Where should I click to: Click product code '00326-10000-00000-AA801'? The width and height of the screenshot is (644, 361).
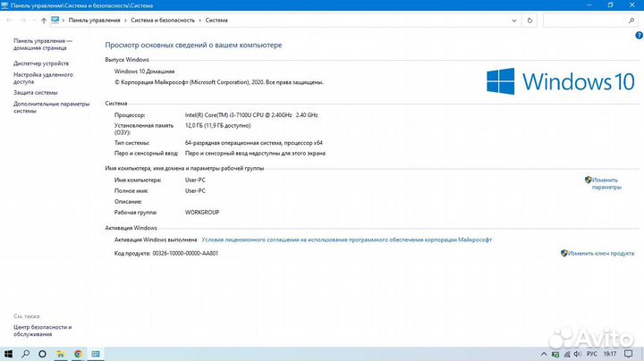(x=185, y=254)
